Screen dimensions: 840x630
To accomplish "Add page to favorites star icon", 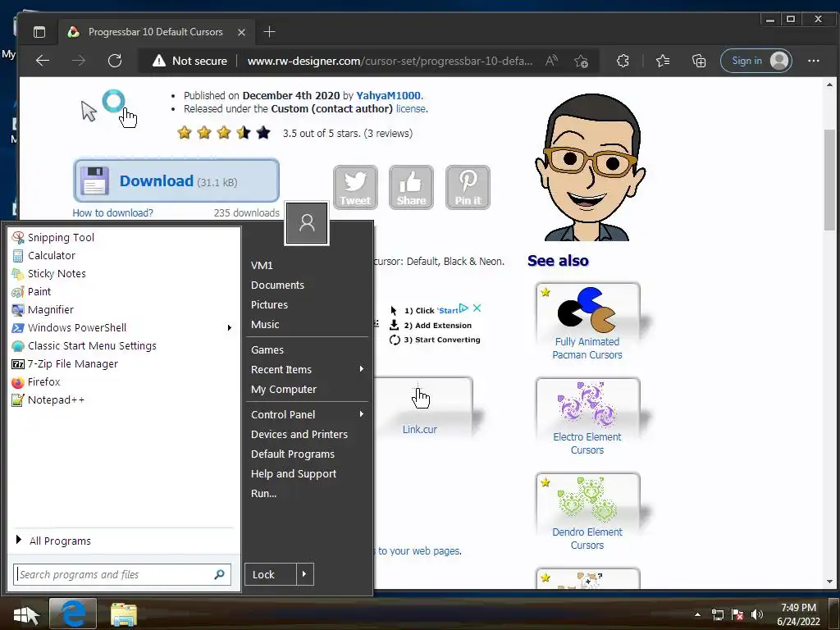I will [x=582, y=61].
